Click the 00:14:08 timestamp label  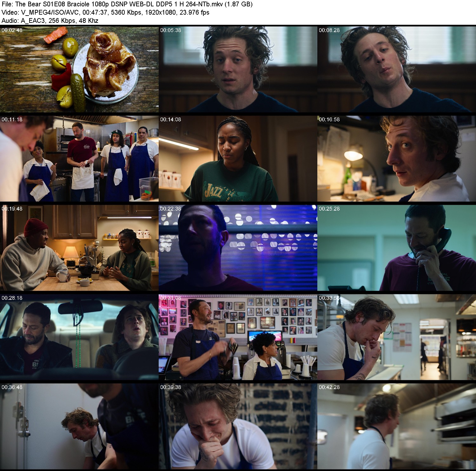pos(171,119)
